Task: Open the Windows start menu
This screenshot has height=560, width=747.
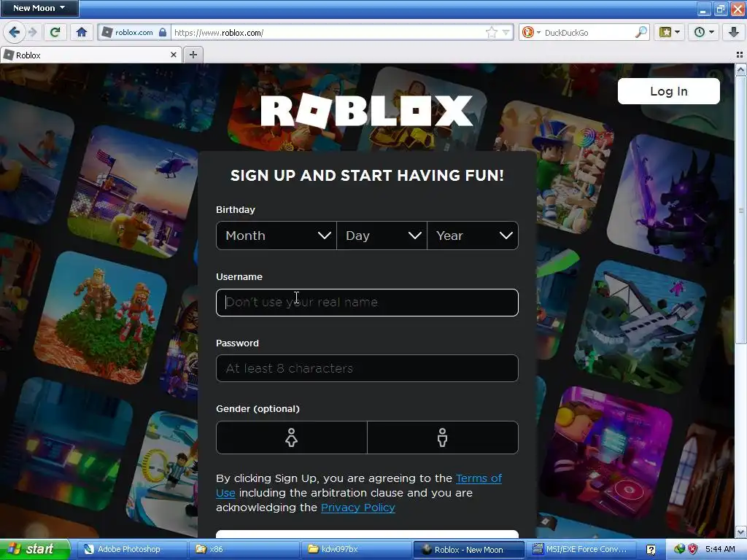Action: (35, 549)
